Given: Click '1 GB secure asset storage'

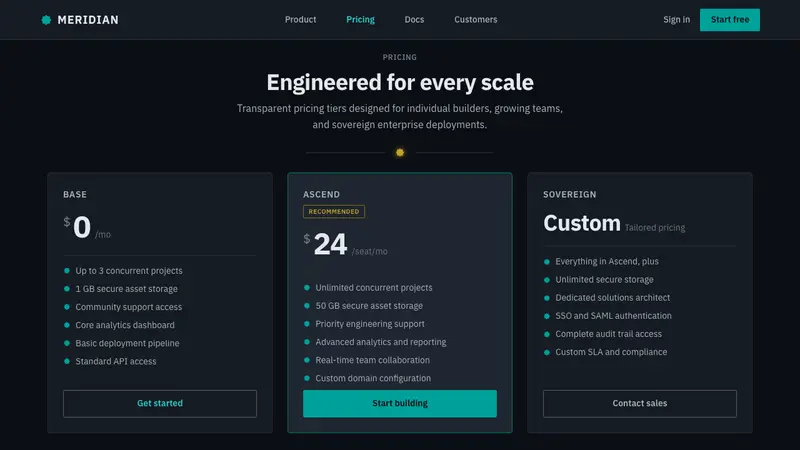Looking at the screenshot, I should [127, 289].
